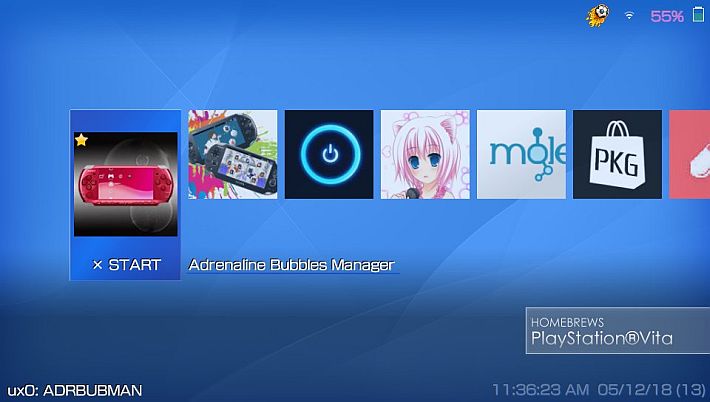Click the ux0: ADRBUBMAN path label
This screenshot has width=710, height=402.
pyautogui.click(x=75, y=390)
